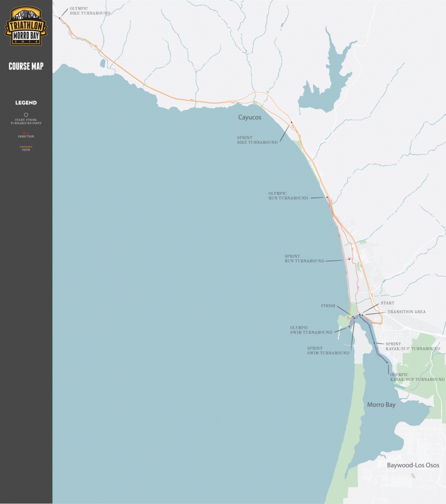Click the orange Path line legend symbol
446x504 pixels.
click(x=26, y=147)
